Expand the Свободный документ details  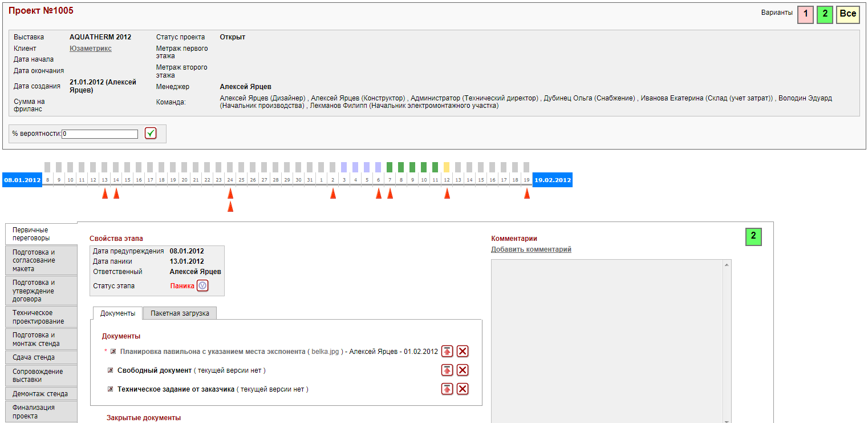click(110, 370)
